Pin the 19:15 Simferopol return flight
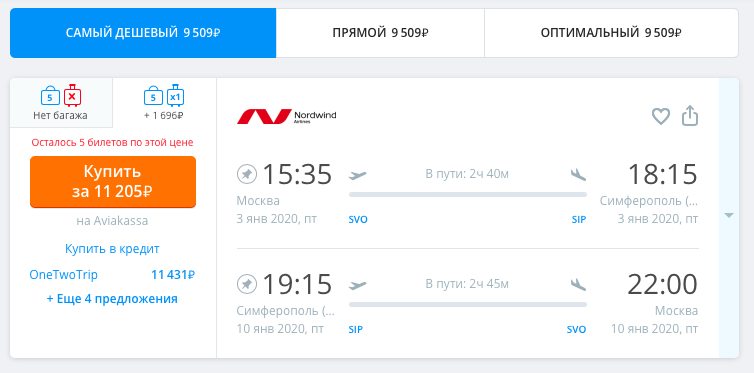 tap(247, 284)
